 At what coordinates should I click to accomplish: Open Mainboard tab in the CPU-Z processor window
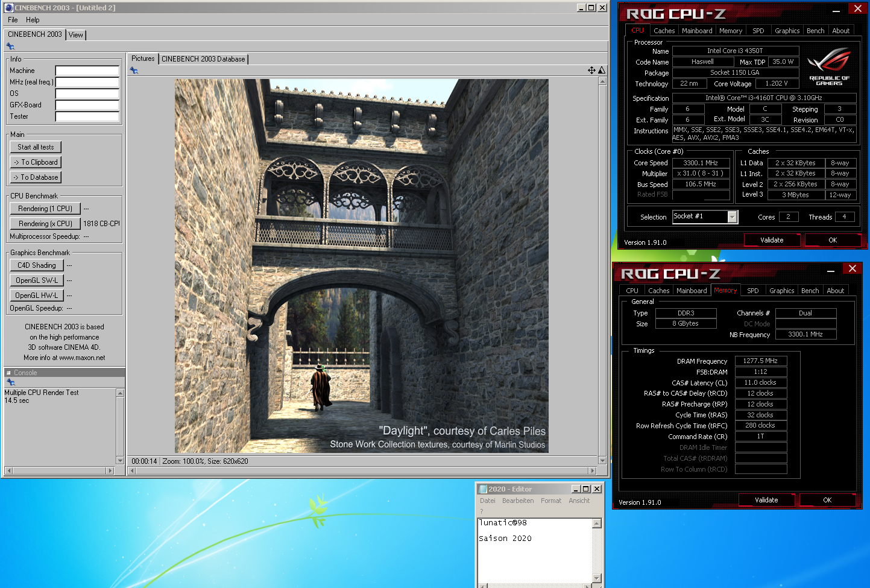coord(697,31)
